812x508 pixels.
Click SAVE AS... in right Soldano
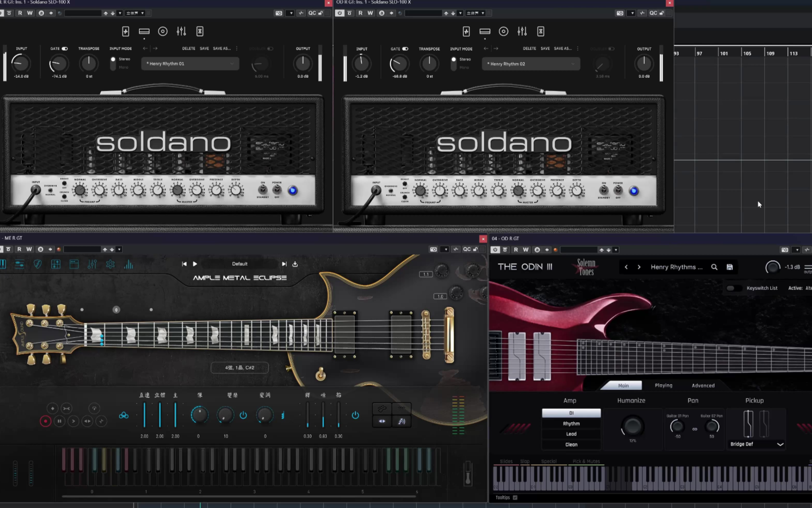[562, 49]
